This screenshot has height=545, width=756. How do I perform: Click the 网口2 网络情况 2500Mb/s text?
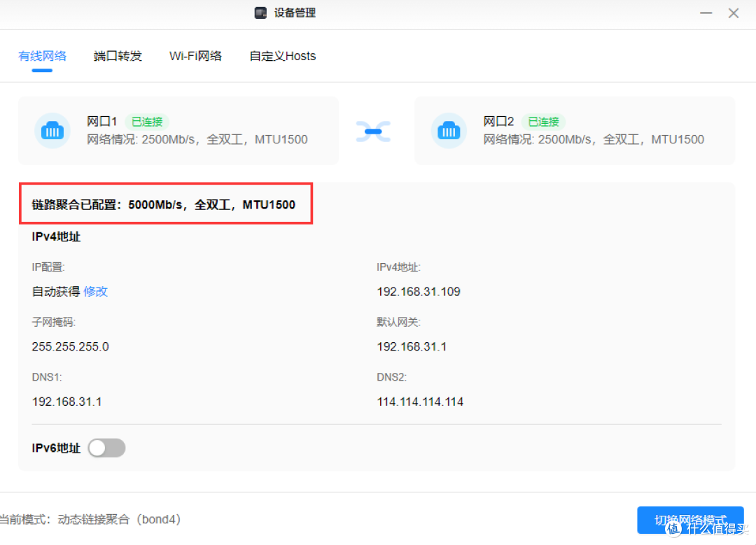(594, 139)
